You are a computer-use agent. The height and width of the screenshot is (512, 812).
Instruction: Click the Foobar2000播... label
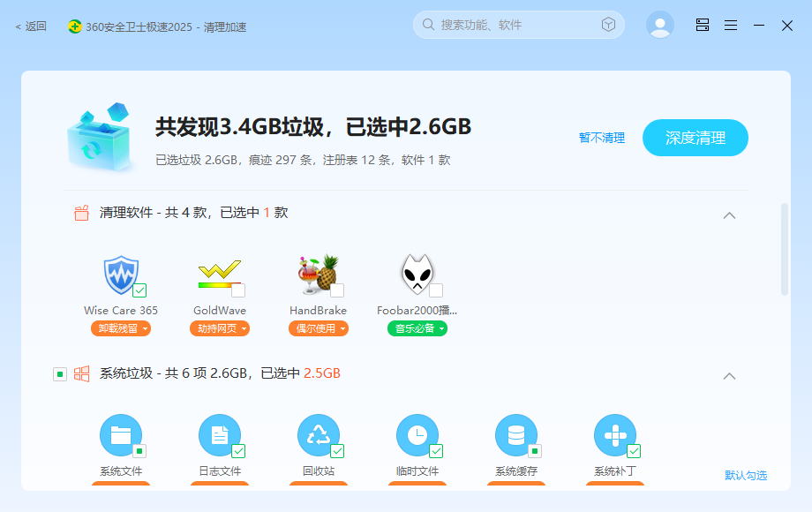417,310
